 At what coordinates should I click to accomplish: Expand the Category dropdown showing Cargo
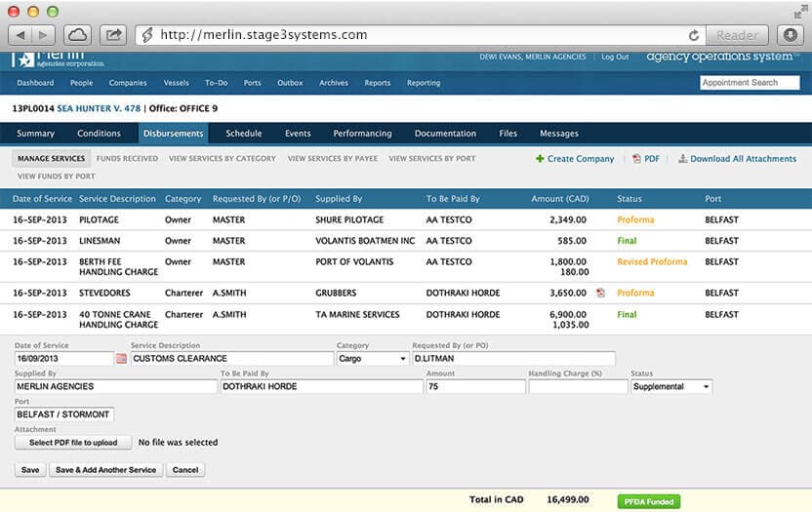point(372,359)
